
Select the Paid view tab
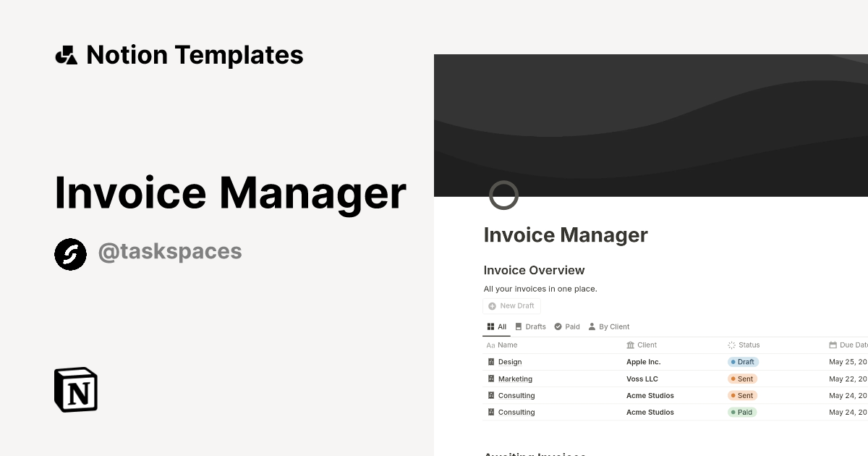[x=567, y=326]
